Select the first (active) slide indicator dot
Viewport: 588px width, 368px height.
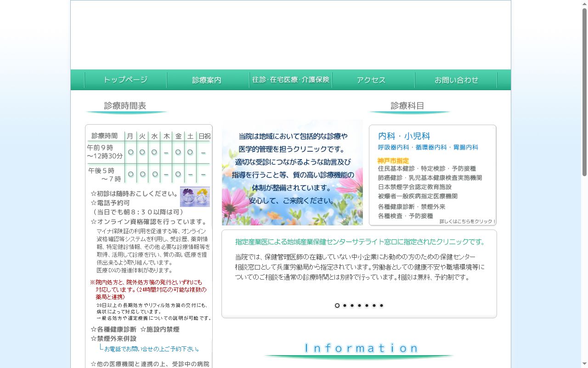[337, 305]
